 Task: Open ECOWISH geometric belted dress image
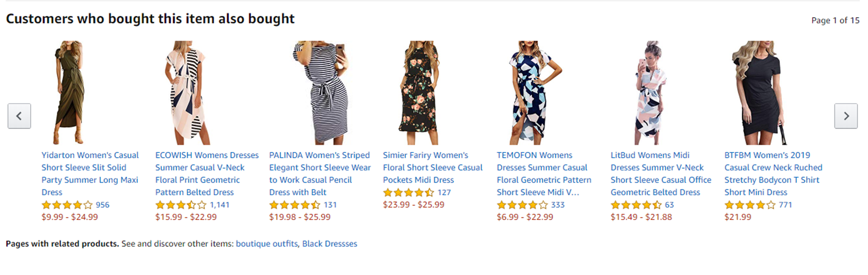click(x=186, y=92)
